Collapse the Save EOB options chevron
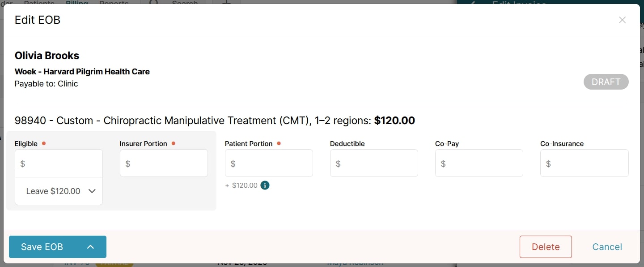Viewport: 644px width, 267px height. [x=90, y=247]
